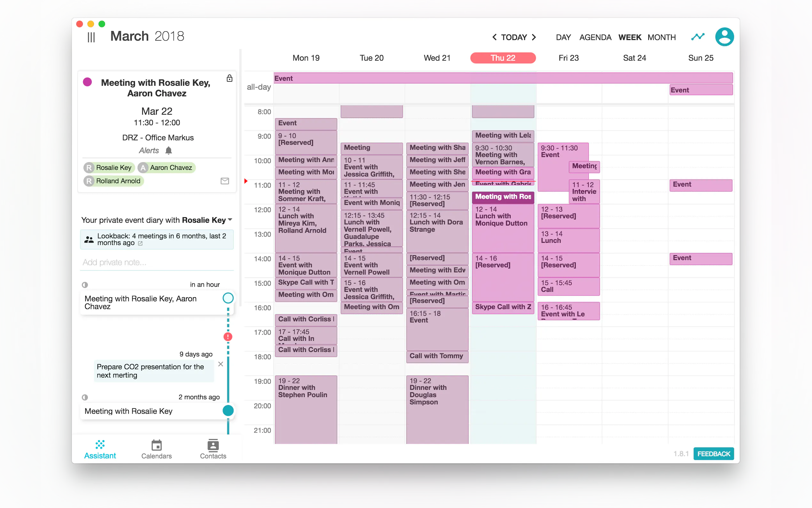Go to next week with right chevron
Screen dimensions: 812x508
pyautogui.click(x=534, y=37)
